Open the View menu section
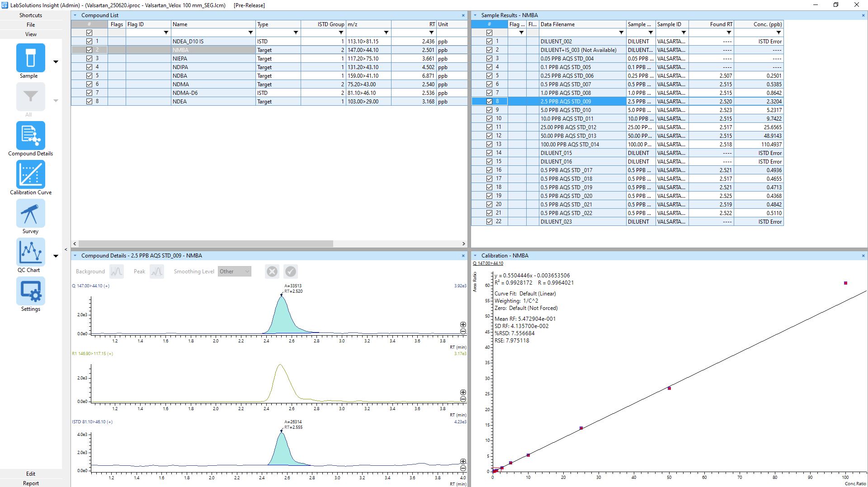The image size is (868, 487). pyautogui.click(x=31, y=34)
